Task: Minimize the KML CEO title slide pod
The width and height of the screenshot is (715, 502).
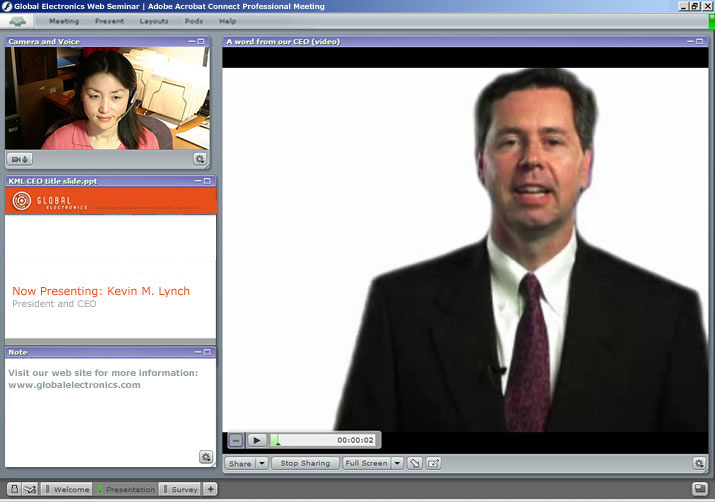Action: [198, 181]
